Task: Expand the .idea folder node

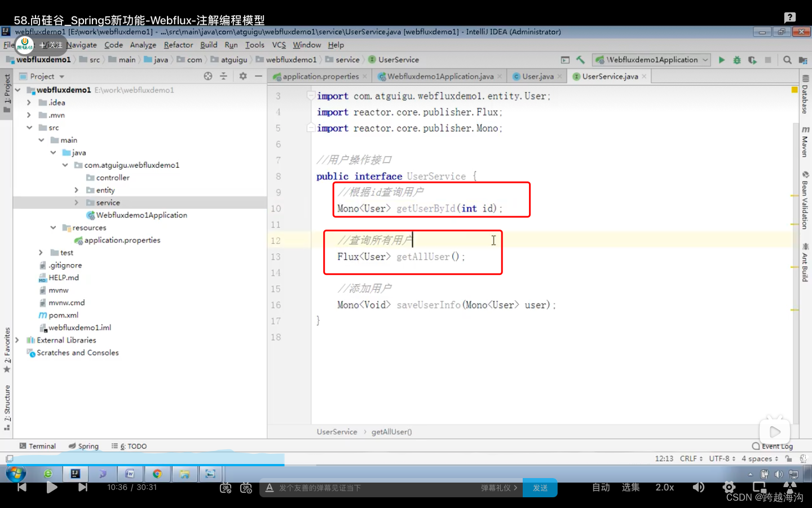Action: pyautogui.click(x=29, y=102)
